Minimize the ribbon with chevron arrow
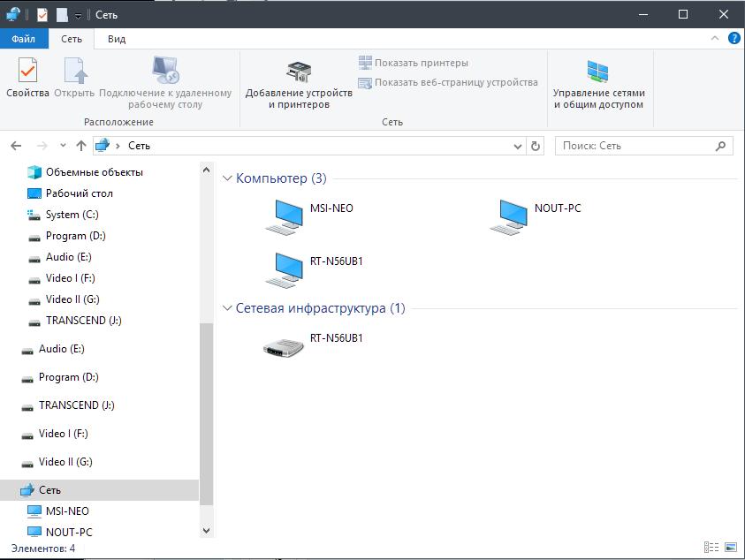This screenshot has width=745, height=560. point(715,39)
